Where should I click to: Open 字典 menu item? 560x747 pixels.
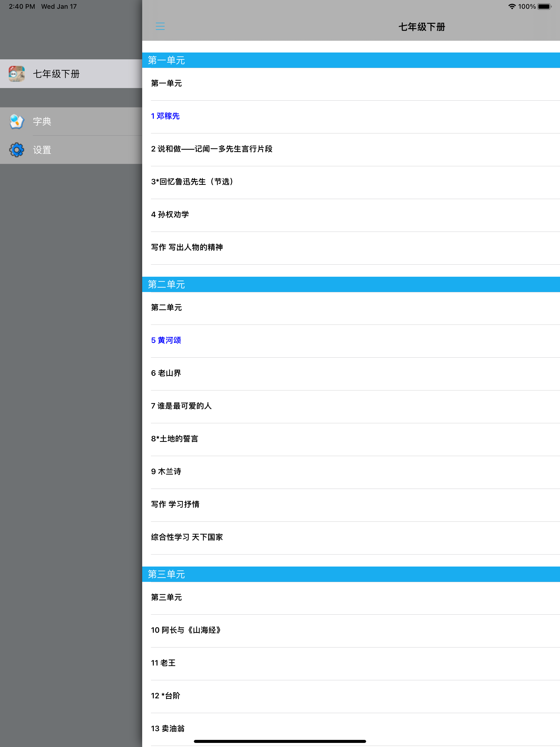click(x=71, y=122)
